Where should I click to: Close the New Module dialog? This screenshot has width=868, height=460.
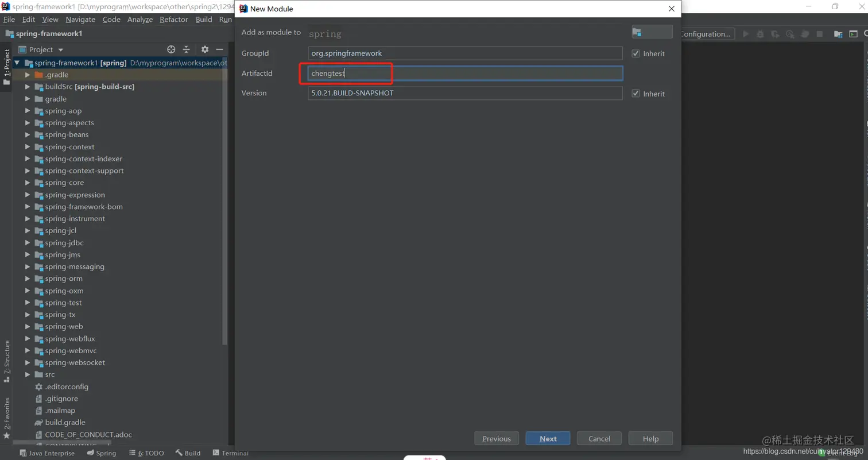[x=672, y=9]
